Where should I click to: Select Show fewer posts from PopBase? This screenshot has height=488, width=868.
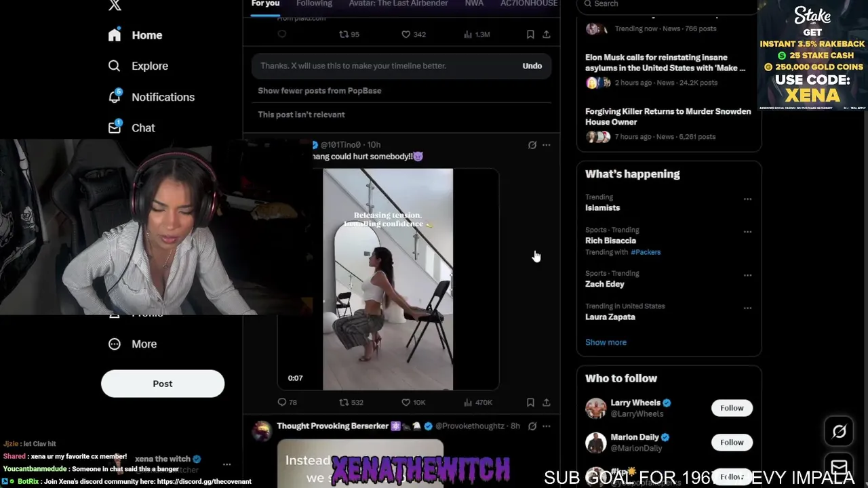(x=319, y=91)
